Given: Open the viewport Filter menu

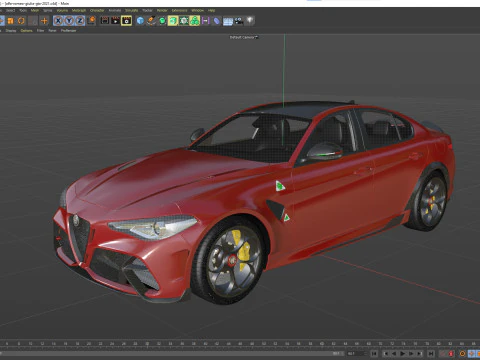Looking at the screenshot, I should point(40,30).
